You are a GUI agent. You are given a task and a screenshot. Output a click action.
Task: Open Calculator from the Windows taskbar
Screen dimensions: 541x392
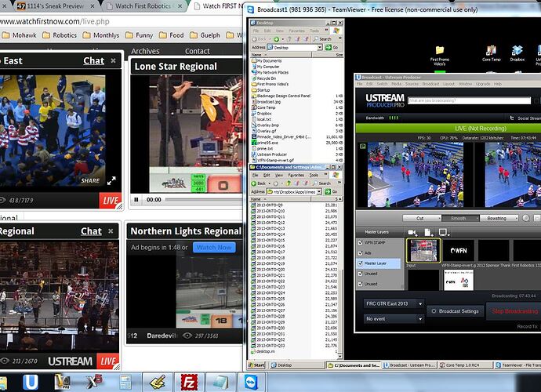(x=125, y=383)
